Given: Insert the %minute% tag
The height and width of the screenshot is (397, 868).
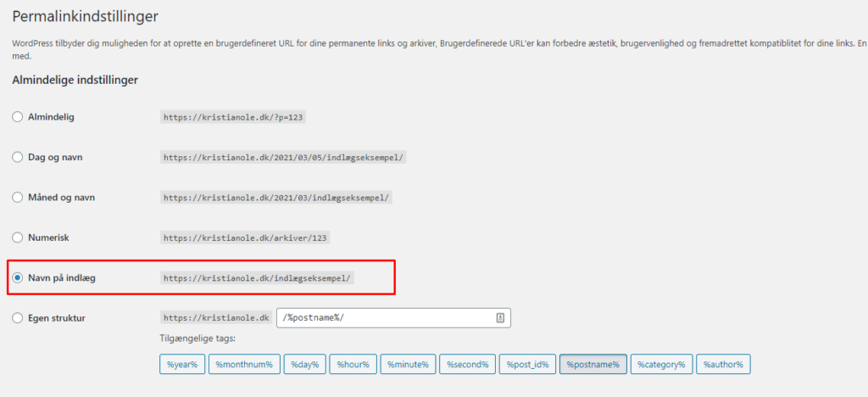Looking at the screenshot, I should pyautogui.click(x=408, y=364).
